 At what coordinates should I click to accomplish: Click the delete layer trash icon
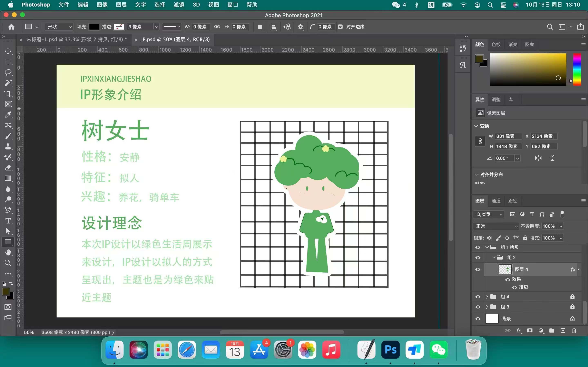pos(574,331)
